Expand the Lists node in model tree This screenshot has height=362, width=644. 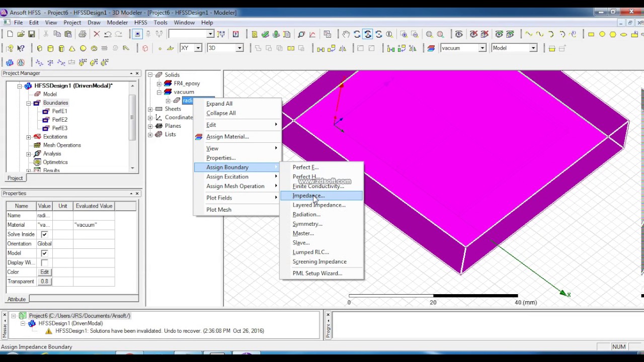[x=150, y=135]
